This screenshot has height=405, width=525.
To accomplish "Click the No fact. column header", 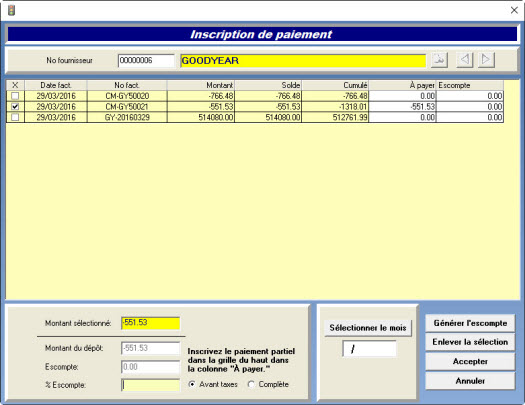I will pyautogui.click(x=127, y=85).
